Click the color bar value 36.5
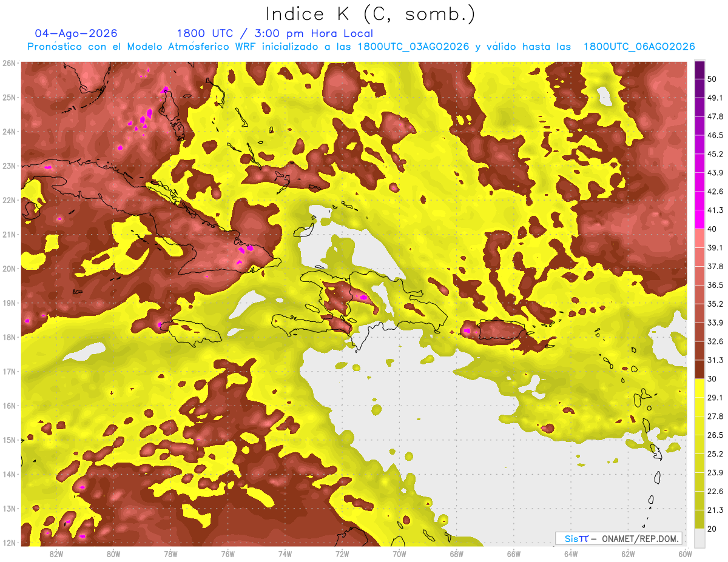 click(715, 285)
